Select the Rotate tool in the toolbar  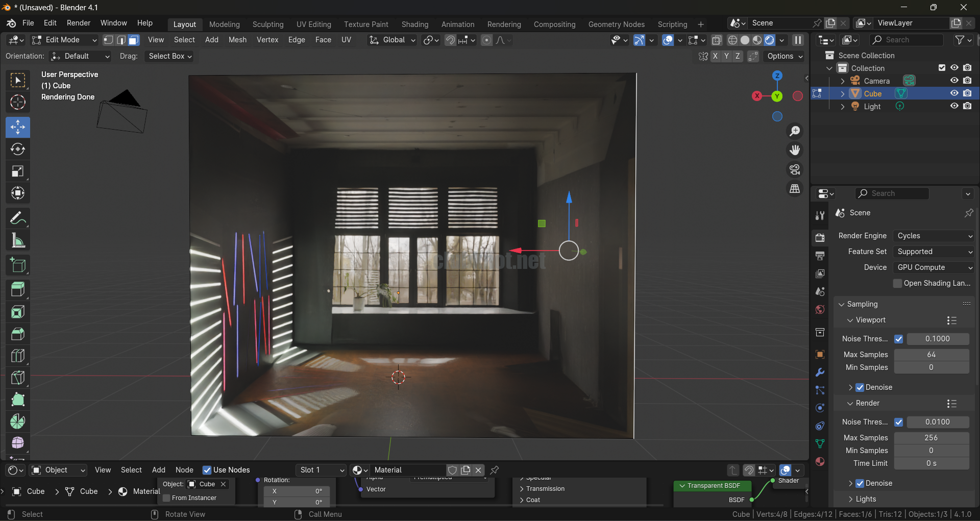pos(18,150)
